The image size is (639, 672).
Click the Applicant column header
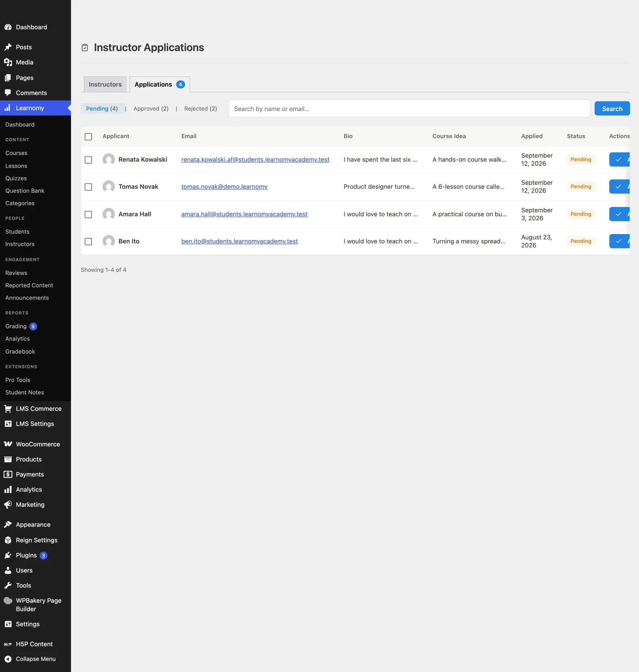(116, 136)
